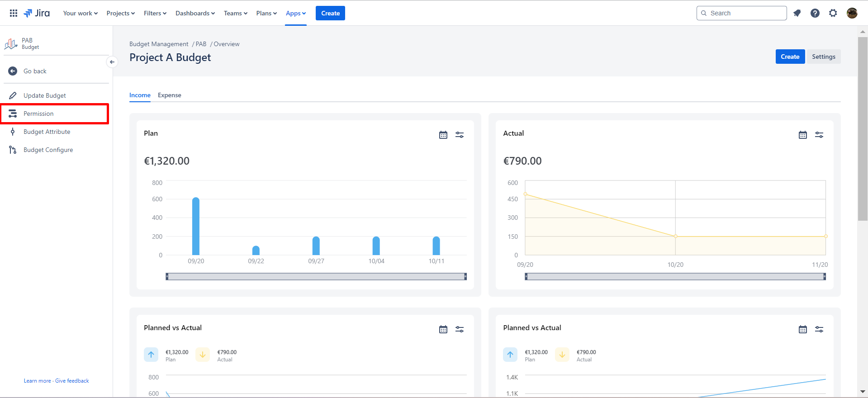Open the Jira app switcher grid
This screenshot has width=868, height=398.
[x=14, y=13]
